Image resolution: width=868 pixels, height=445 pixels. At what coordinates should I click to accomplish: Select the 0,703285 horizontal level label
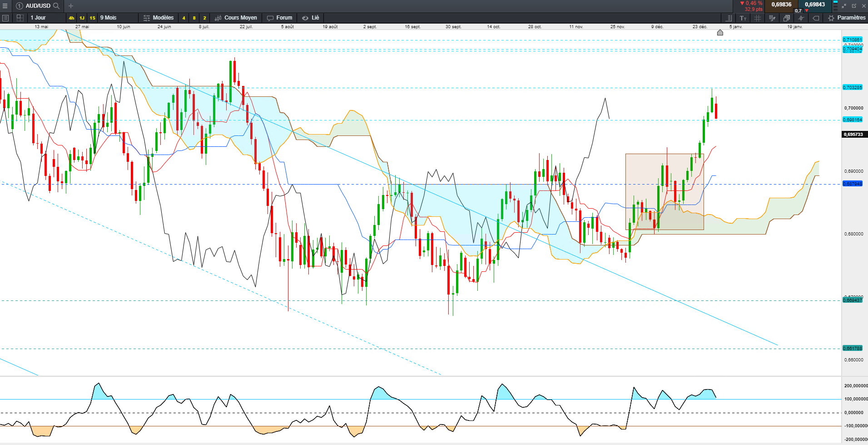853,87
